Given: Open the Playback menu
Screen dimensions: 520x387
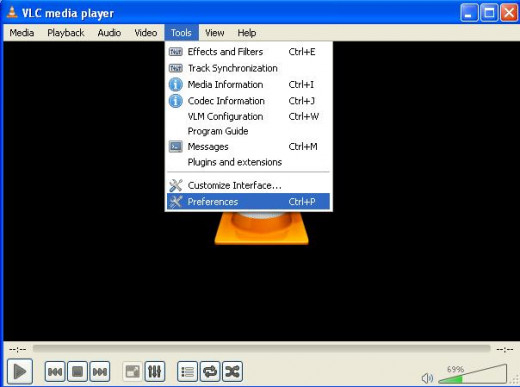Looking at the screenshot, I should 66,33.
